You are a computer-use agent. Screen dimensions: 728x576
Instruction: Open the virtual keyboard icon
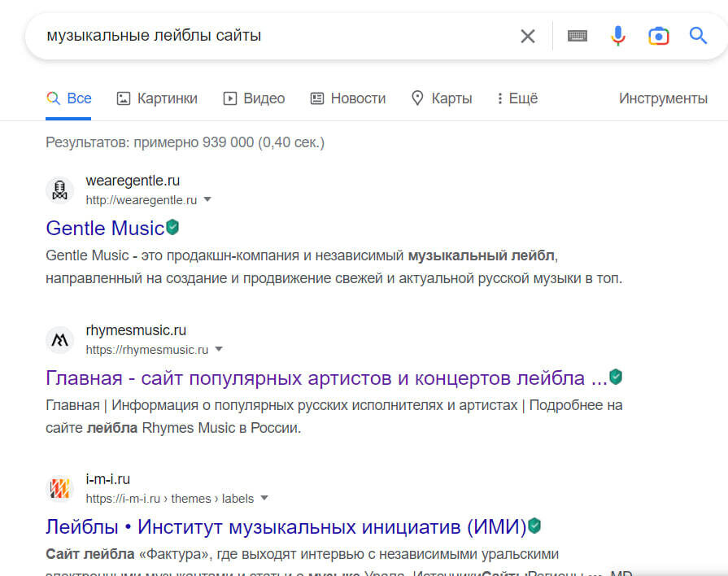coord(578,36)
